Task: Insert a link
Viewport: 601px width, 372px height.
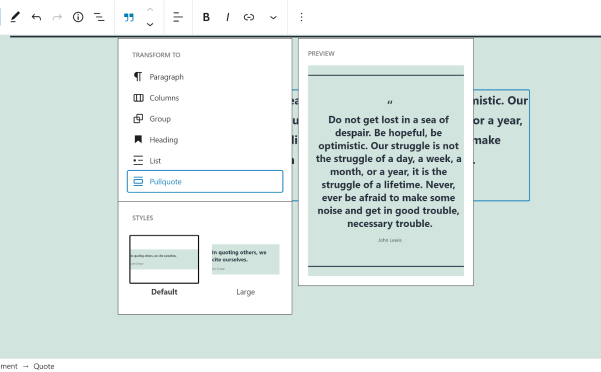Action: click(249, 17)
